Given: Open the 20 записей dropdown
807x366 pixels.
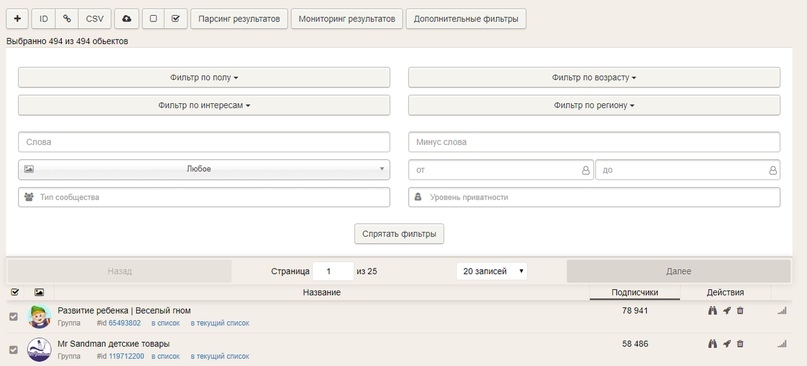Looking at the screenshot, I should coord(492,271).
